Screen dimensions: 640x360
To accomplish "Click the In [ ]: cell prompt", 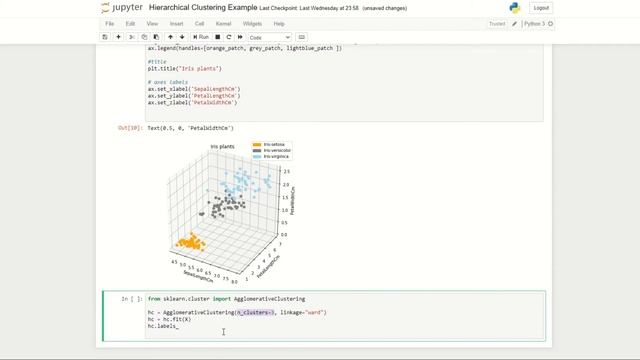I will (x=132, y=299).
